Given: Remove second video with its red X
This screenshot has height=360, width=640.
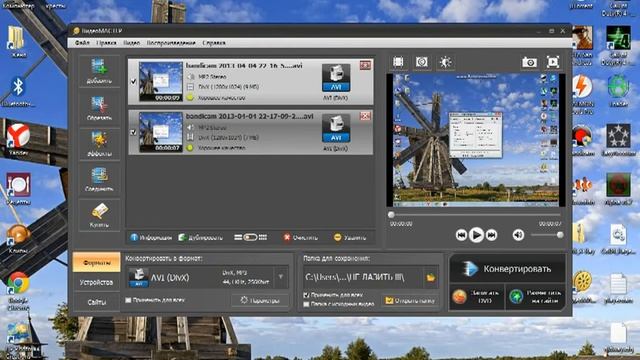Looking at the screenshot, I should pos(365,116).
